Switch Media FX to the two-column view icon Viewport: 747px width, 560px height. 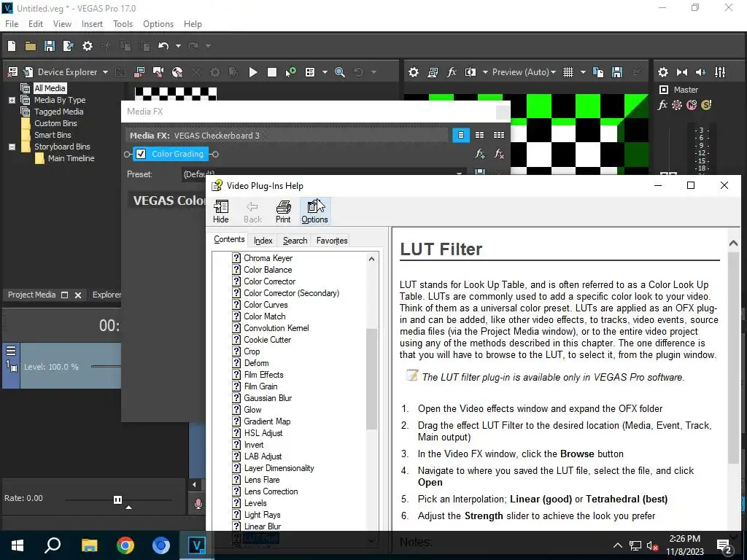(x=480, y=135)
